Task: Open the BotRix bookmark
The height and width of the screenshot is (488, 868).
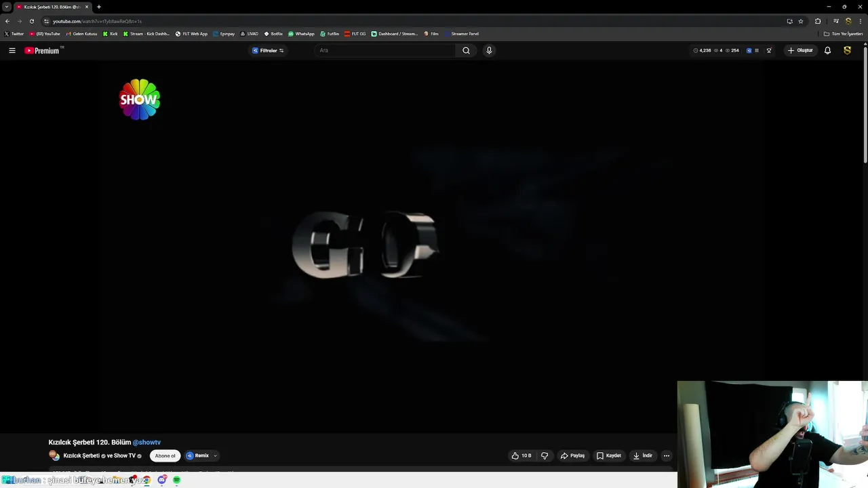Action: (273, 34)
